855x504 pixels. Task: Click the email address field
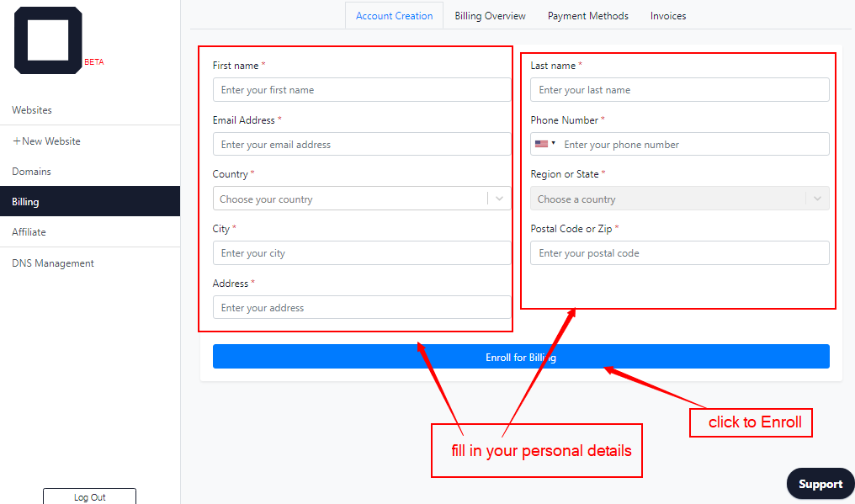pyautogui.click(x=362, y=145)
